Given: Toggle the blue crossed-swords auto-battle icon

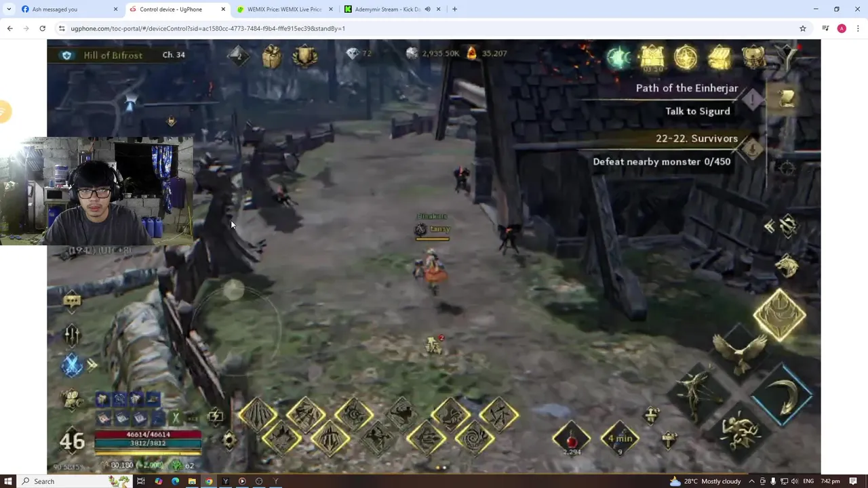Looking at the screenshot, I should [x=72, y=366].
